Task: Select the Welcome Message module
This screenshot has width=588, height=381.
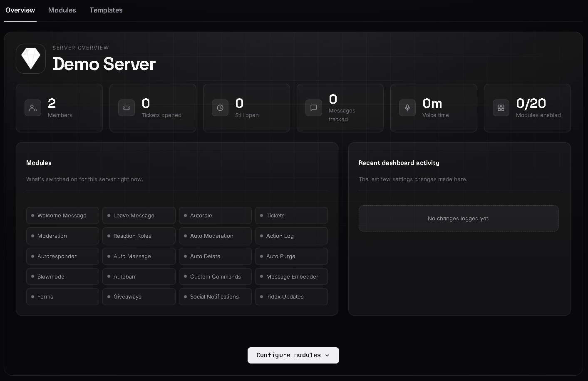Action: tap(62, 215)
